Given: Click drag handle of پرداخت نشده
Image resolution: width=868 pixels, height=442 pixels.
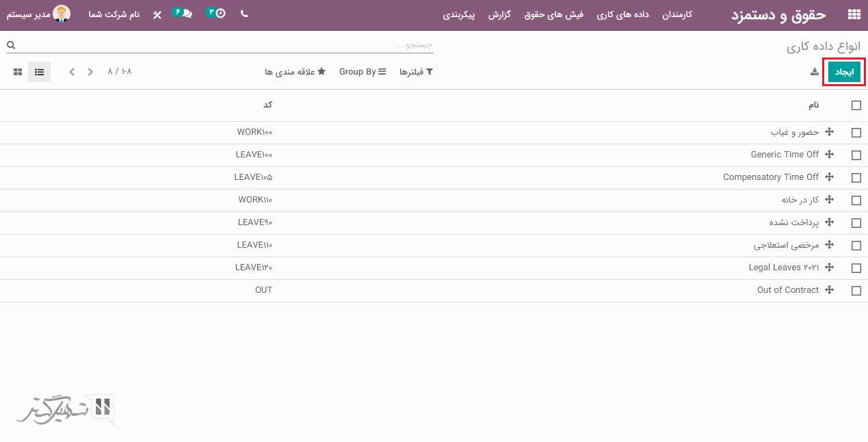Looking at the screenshot, I should point(829,222).
